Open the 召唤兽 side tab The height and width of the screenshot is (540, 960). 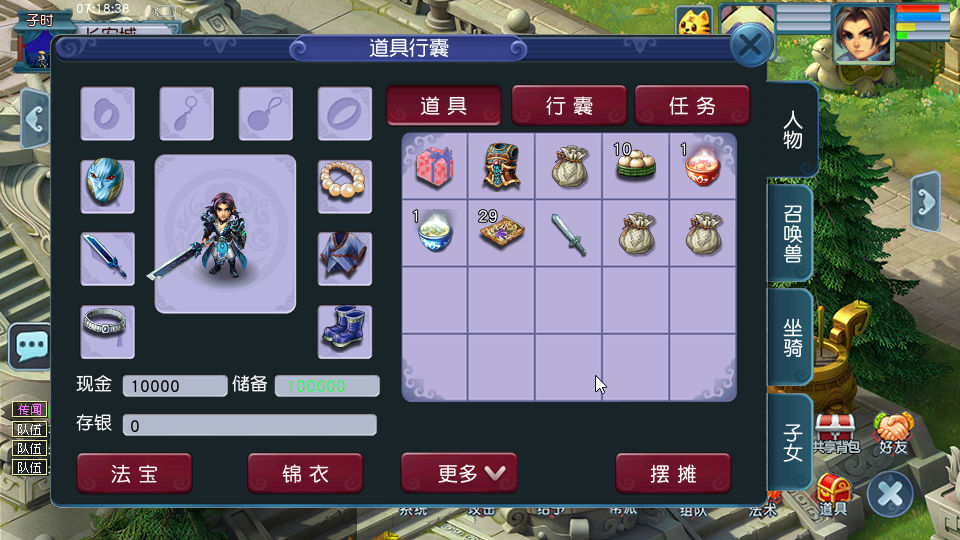coord(791,233)
